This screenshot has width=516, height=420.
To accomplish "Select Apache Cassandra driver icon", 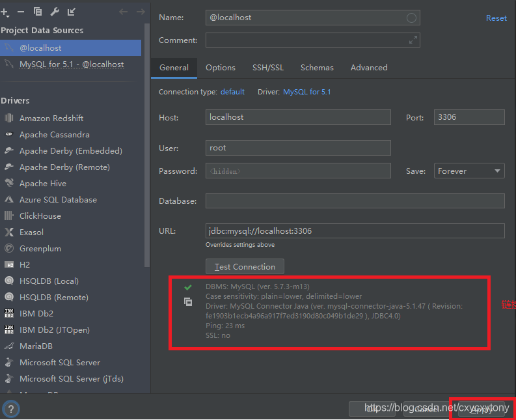I will (9, 134).
